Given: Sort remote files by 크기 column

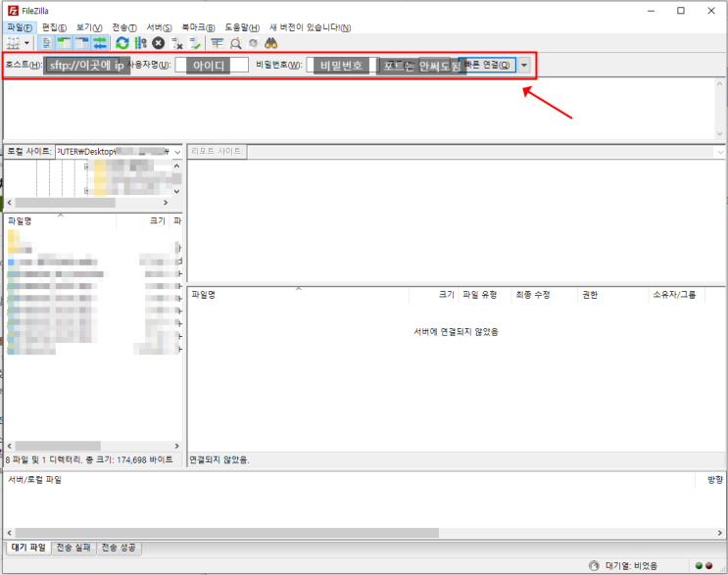Looking at the screenshot, I should 434,295.
